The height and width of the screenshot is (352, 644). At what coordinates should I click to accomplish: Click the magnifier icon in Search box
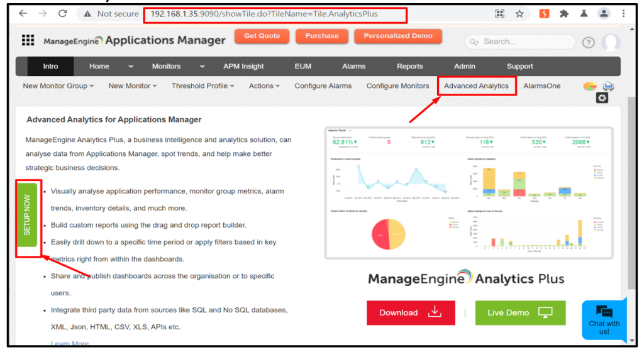coord(474,42)
